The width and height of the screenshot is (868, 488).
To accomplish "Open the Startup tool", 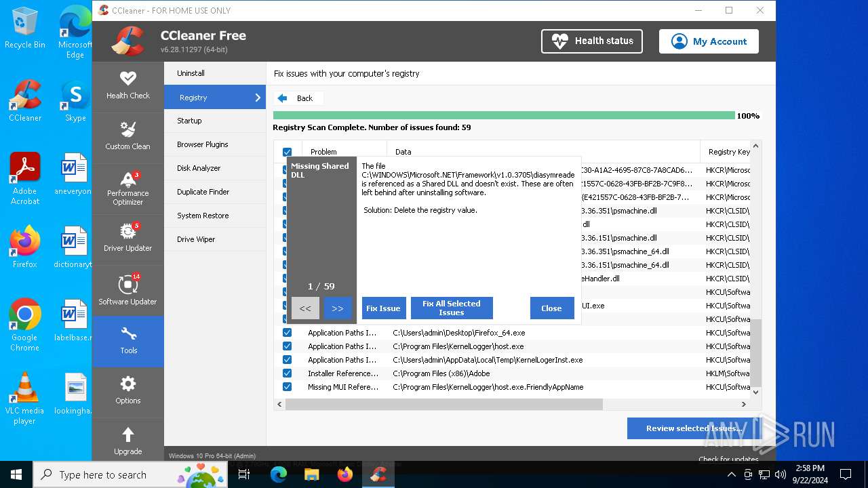I will coord(215,121).
